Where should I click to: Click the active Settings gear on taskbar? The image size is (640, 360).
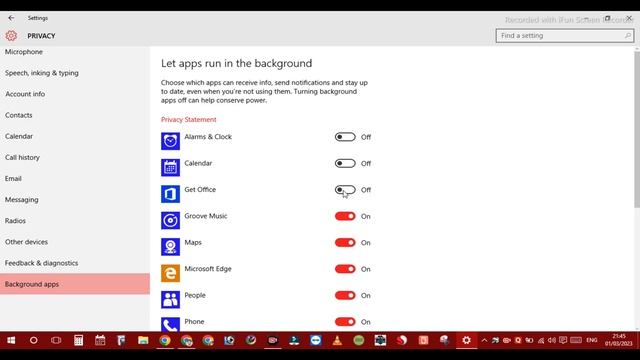click(466, 340)
